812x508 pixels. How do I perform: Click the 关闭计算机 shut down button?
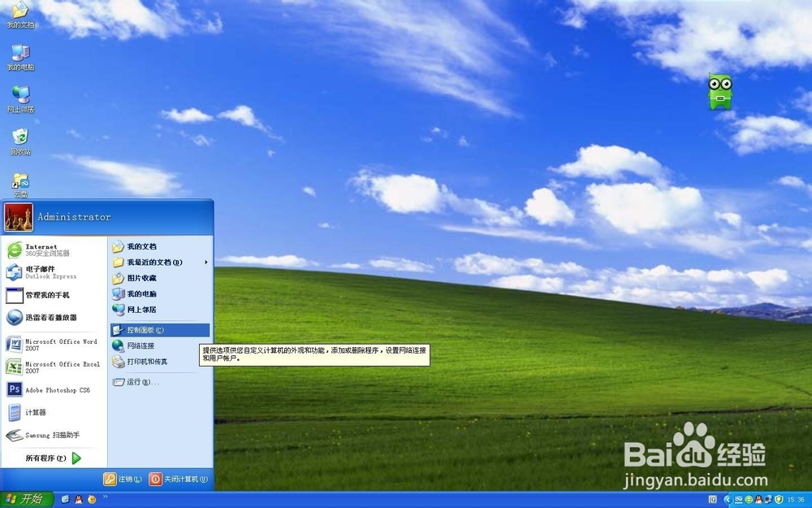click(x=179, y=479)
